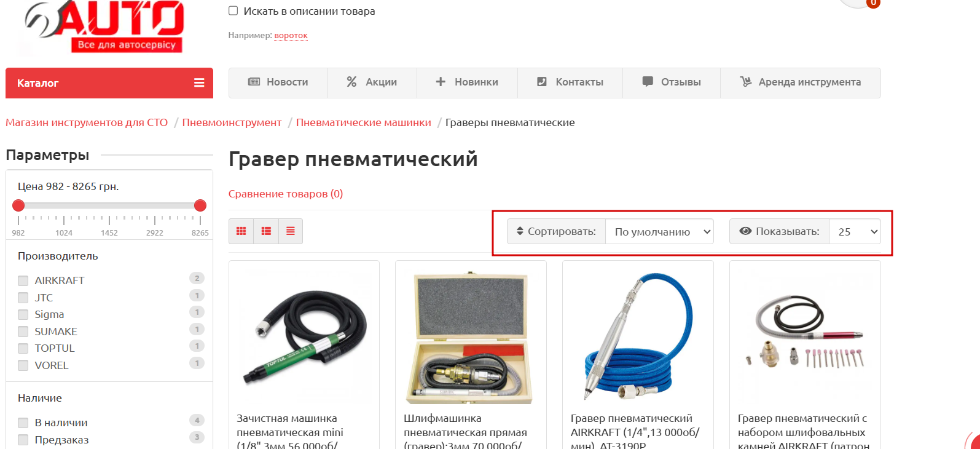Open the Сравнение товаров (0) link

click(286, 194)
